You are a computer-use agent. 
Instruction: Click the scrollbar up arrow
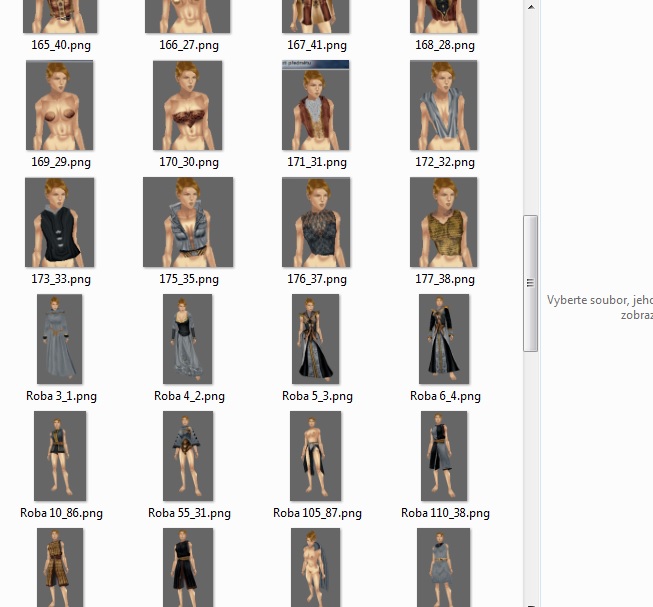[531, 7]
